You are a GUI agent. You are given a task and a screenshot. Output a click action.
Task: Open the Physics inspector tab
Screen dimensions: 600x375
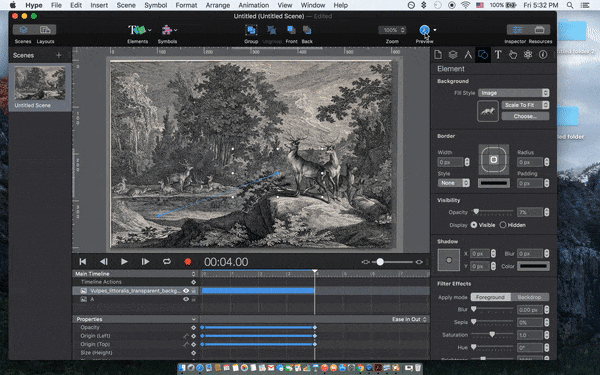tap(528, 55)
